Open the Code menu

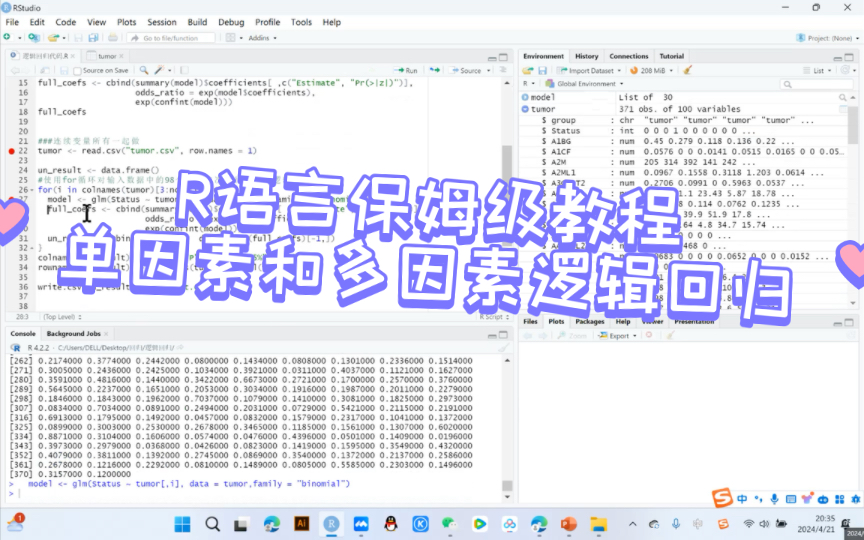point(66,22)
